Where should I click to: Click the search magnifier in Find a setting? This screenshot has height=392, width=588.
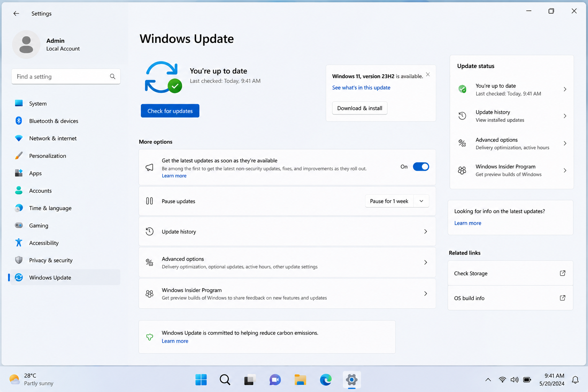tap(113, 77)
